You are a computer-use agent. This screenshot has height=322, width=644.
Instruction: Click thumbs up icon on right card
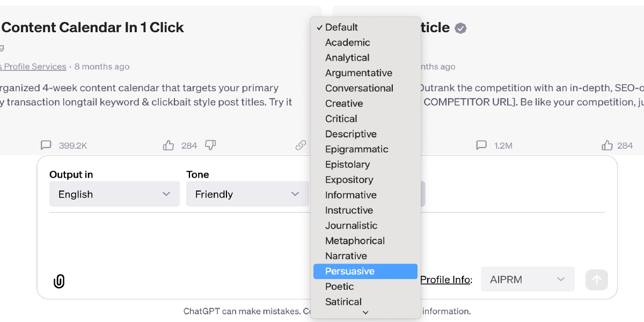point(607,145)
